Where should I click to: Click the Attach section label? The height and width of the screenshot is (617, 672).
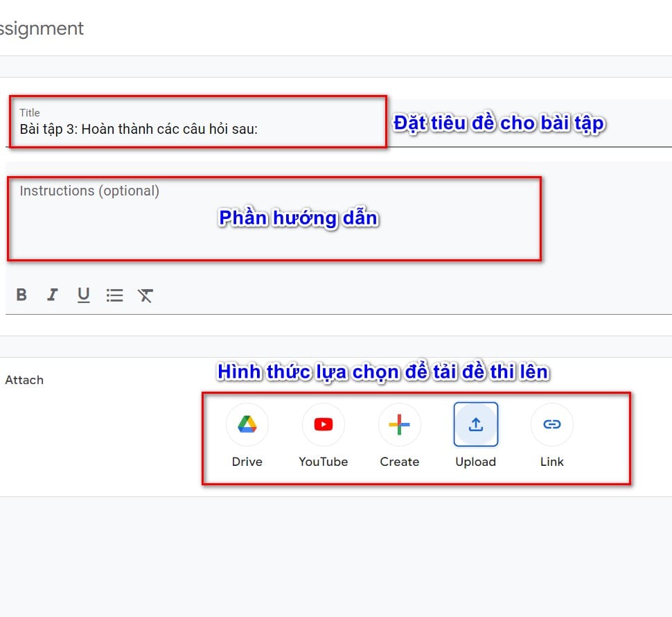pyautogui.click(x=25, y=380)
